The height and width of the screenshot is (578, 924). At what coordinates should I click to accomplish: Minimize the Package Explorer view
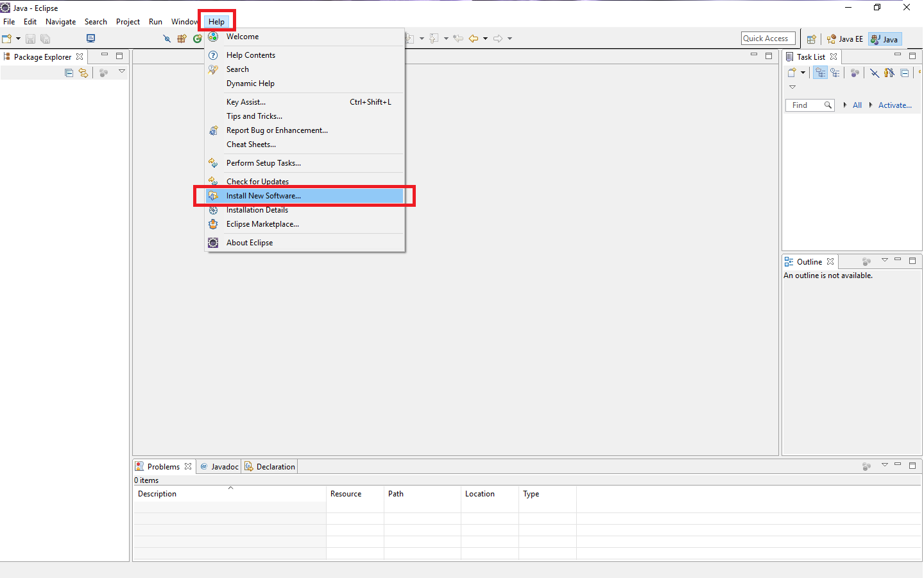pos(105,55)
